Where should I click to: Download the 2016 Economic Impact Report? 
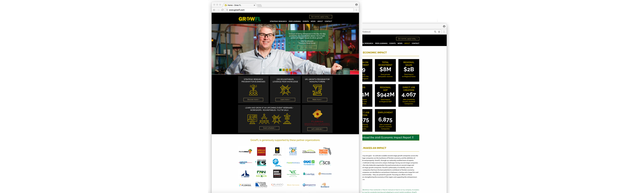pos(391,138)
